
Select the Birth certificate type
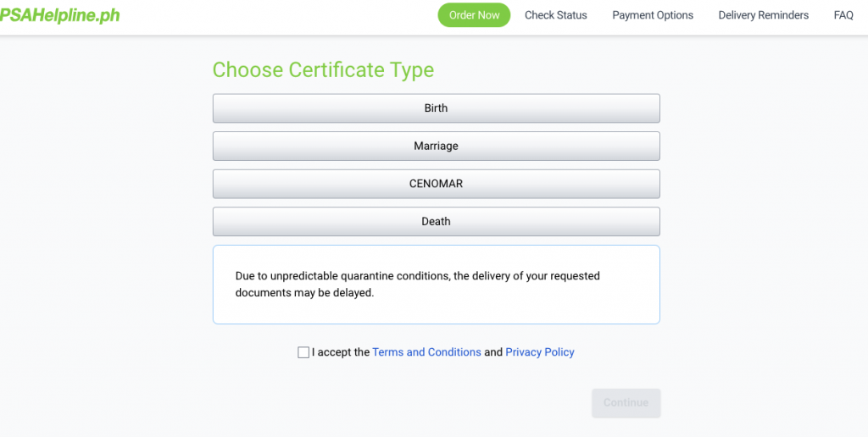[x=437, y=108]
